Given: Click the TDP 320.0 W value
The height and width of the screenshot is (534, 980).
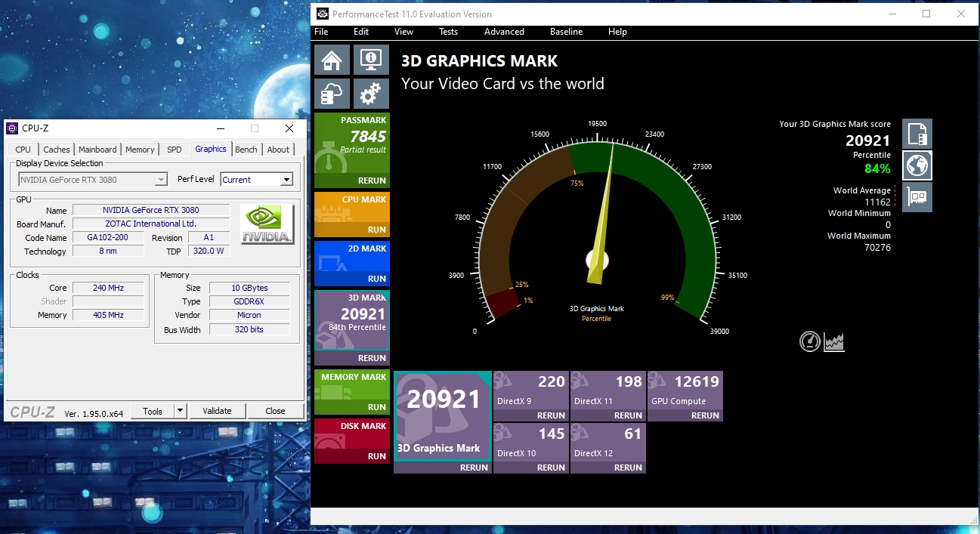Looking at the screenshot, I should [209, 252].
